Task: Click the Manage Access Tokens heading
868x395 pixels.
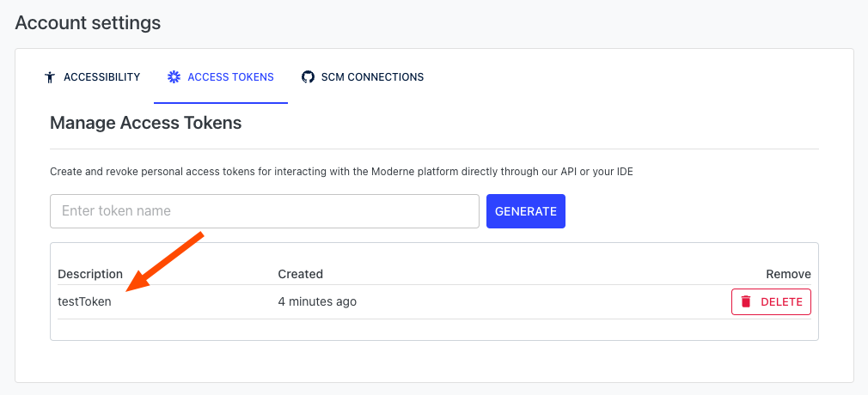Action: (145, 123)
